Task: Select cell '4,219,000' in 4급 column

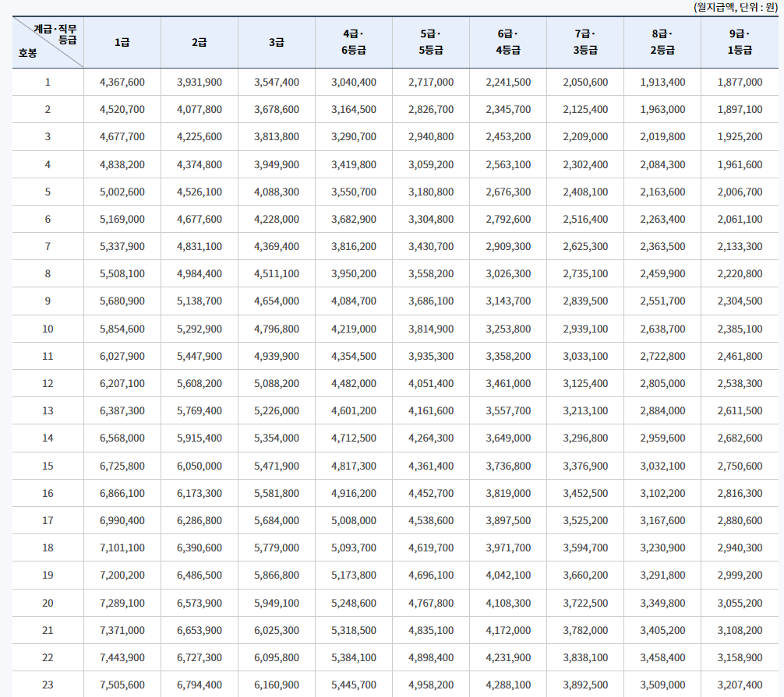Action: (354, 329)
